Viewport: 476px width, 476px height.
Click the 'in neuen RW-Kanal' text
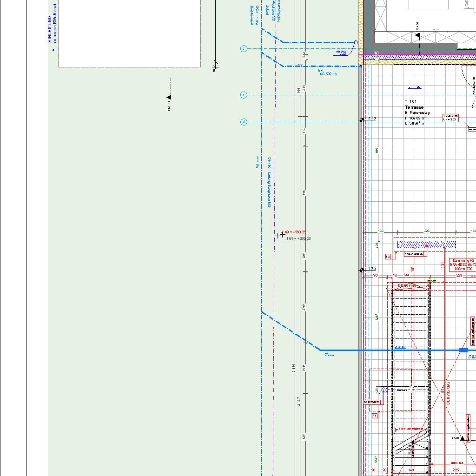[x=55, y=23]
